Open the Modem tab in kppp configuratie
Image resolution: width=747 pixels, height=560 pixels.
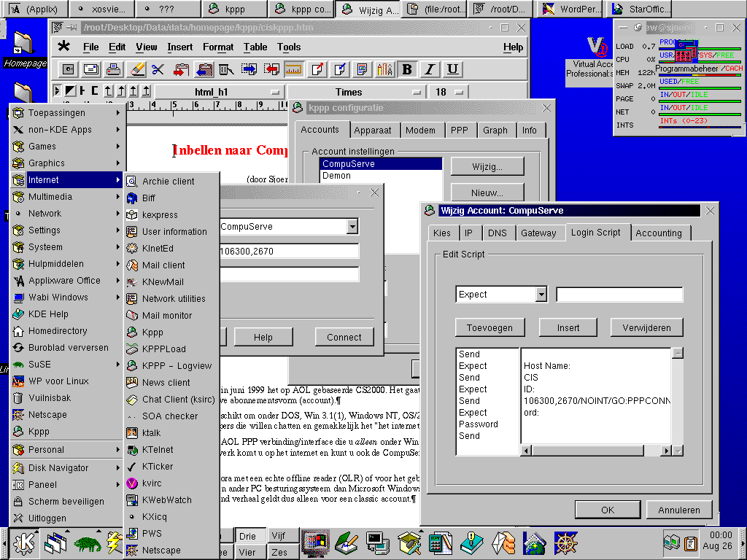420,131
